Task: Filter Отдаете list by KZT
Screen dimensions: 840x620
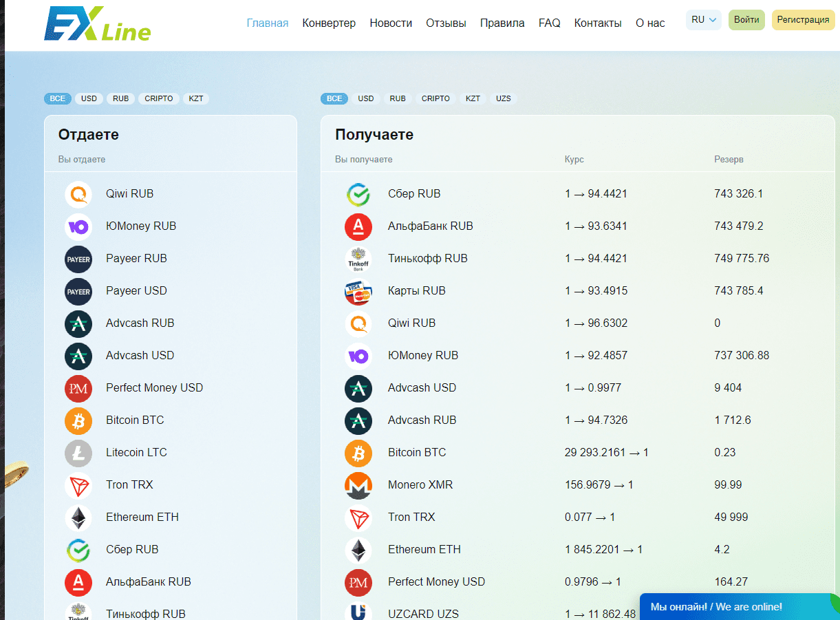Action: tap(196, 98)
